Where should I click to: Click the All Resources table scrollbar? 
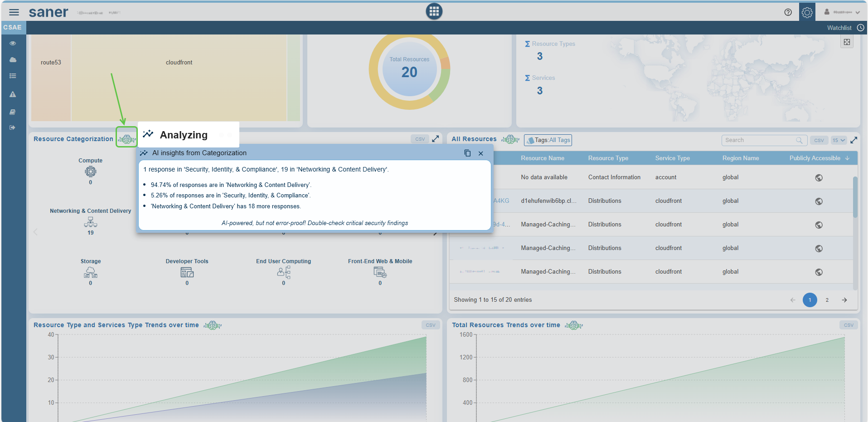(x=855, y=197)
